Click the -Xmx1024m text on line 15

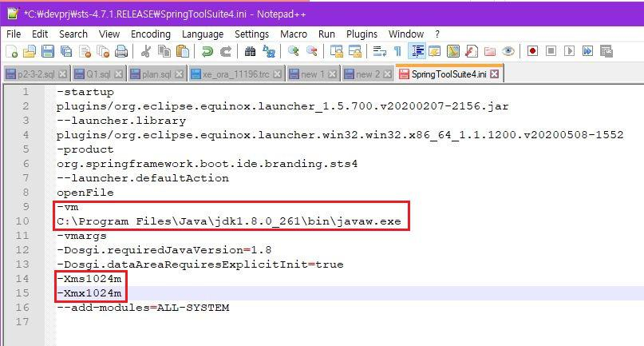(89, 293)
